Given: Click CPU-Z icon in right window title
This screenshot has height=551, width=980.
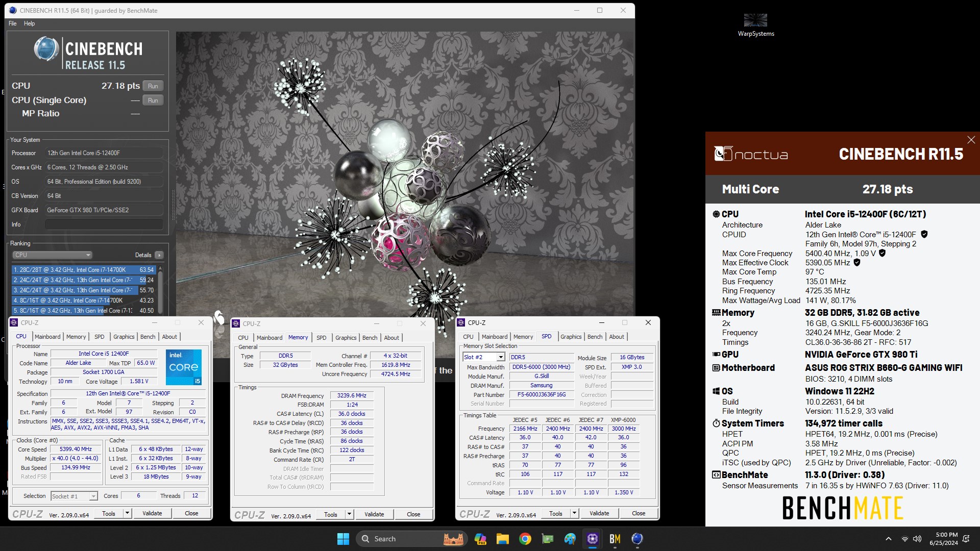Looking at the screenshot, I should point(461,322).
